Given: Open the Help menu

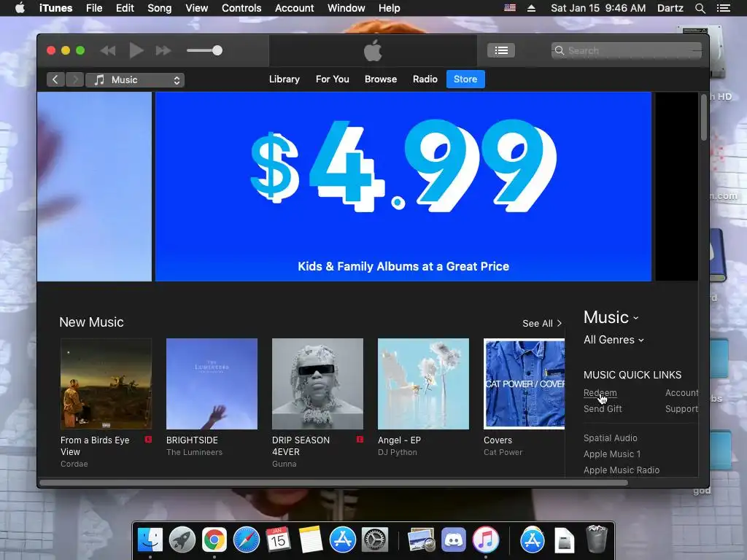Looking at the screenshot, I should pyautogui.click(x=390, y=8).
